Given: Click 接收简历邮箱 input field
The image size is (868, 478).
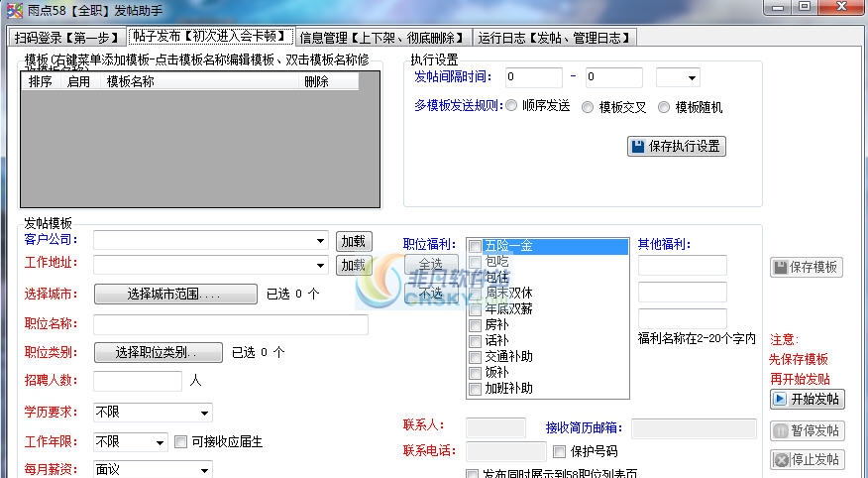Looking at the screenshot, I should pyautogui.click(x=694, y=428).
